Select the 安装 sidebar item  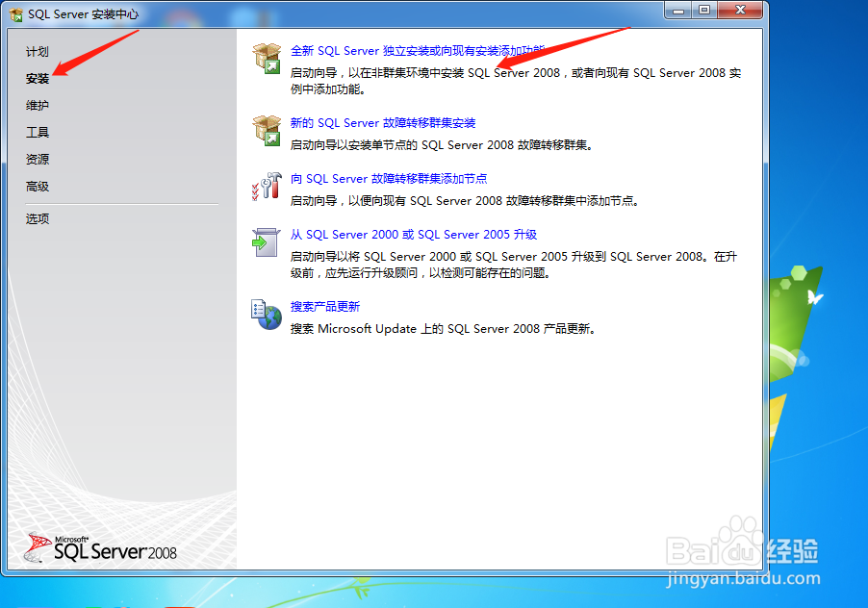coord(38,79)
